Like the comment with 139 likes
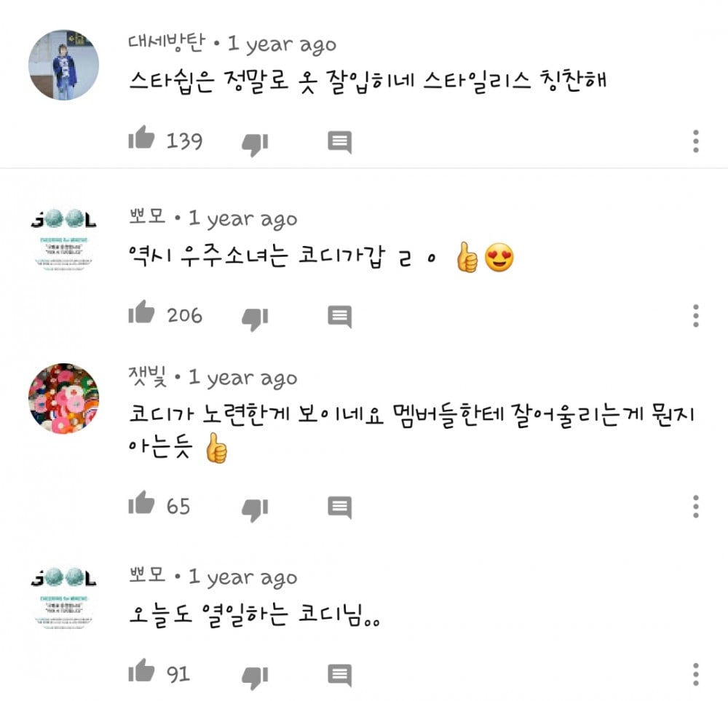The image size is (728, 701). pyautogui.click(x=141, y=138)
